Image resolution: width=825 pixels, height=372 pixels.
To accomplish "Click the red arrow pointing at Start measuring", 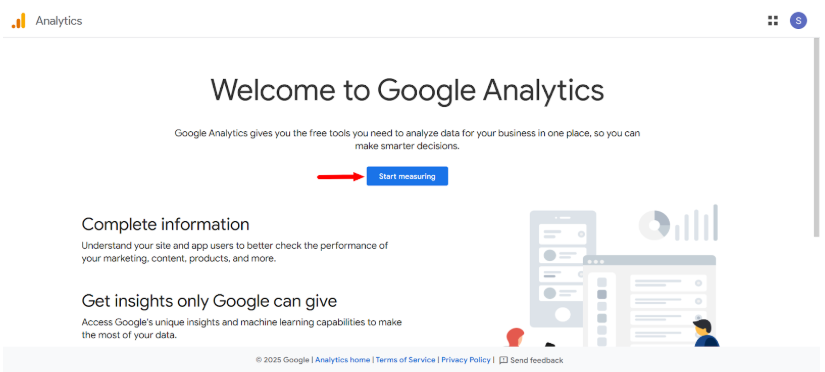I will 341,177.
